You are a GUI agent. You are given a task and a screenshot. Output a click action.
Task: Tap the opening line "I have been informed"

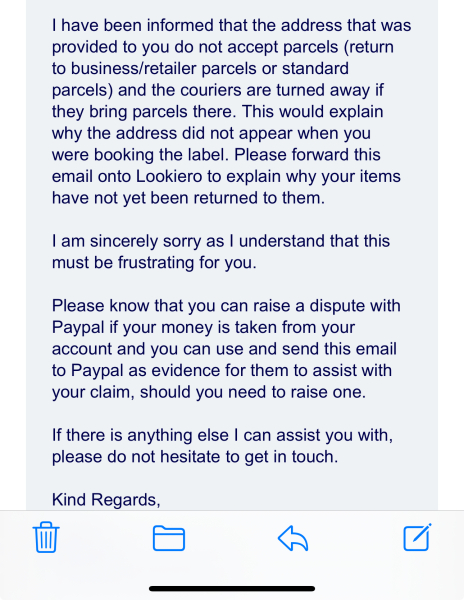[231, 26]
